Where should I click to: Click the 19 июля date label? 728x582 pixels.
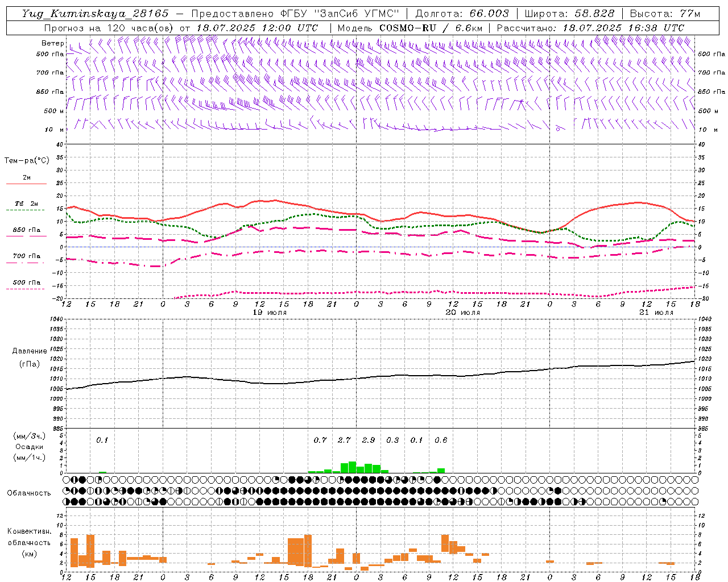click(x=270, y=313)
